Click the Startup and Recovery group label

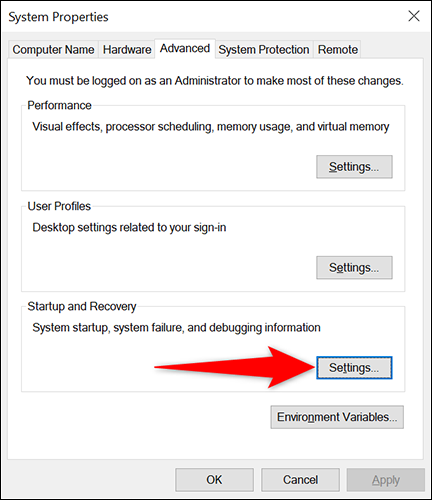(82, 306)
